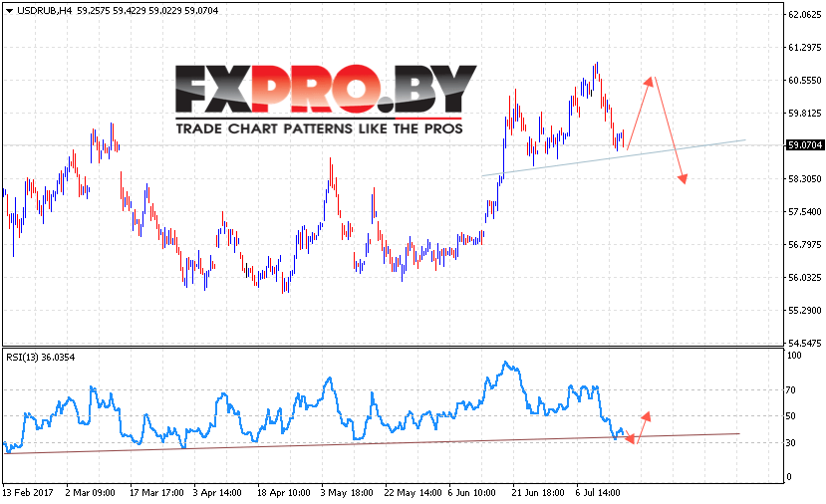This screenshot has width=826, height=504.
Task: Select time axis label 6 Jun 10:00
Action: 472,493
